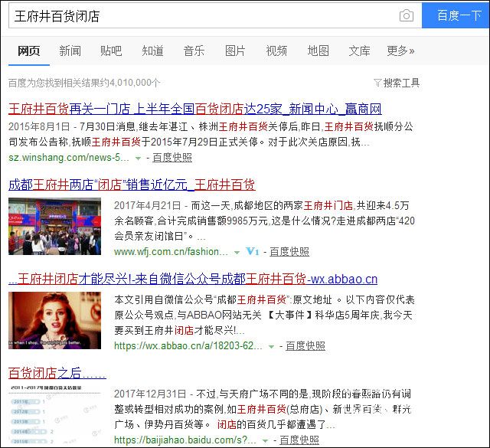The height and width of the screenshot is (448, 490).
Task: Expand dropdown arrow next to sz.winshang.com URL
Action: pos(138,159)
